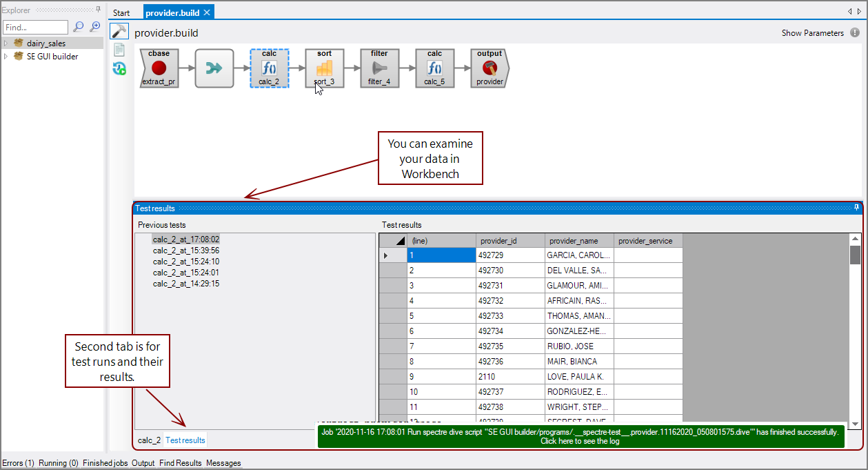868x470 pixels.
Task: Expand the SE GUI builder project
Action: click(x=6, y=57)
